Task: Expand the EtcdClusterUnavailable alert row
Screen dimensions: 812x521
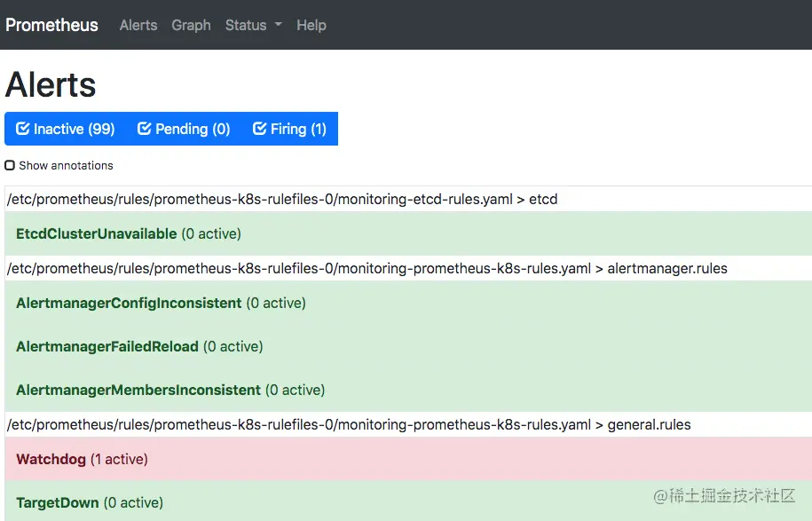Action: click(x=97, y=233)
